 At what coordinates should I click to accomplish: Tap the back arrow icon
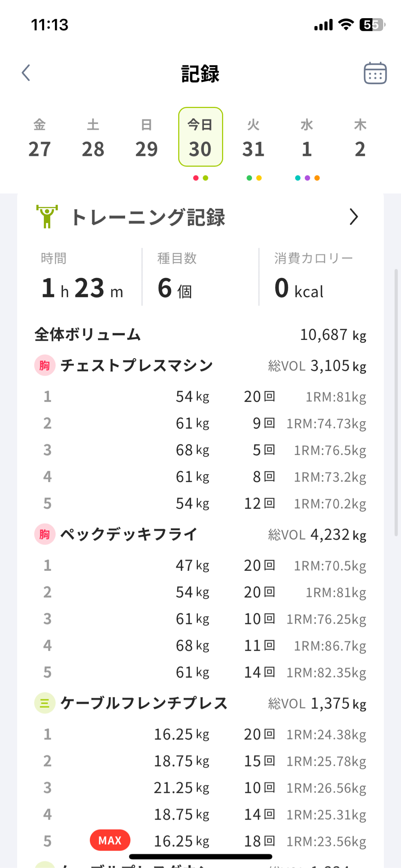pos(26,73)
